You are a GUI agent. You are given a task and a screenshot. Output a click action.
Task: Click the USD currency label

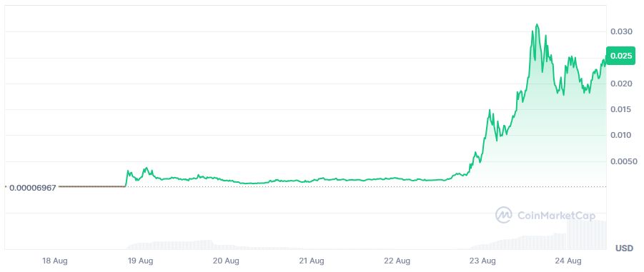click(624, 248)
